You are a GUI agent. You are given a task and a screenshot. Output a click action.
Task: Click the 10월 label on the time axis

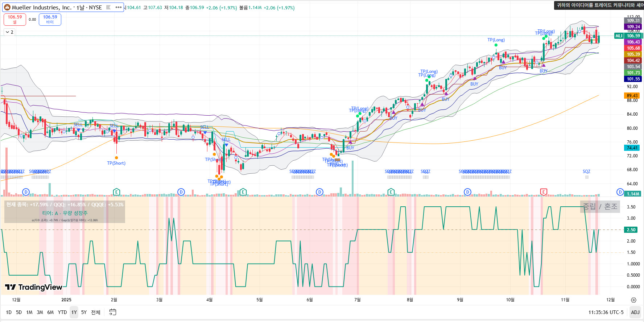click(510, 300)
